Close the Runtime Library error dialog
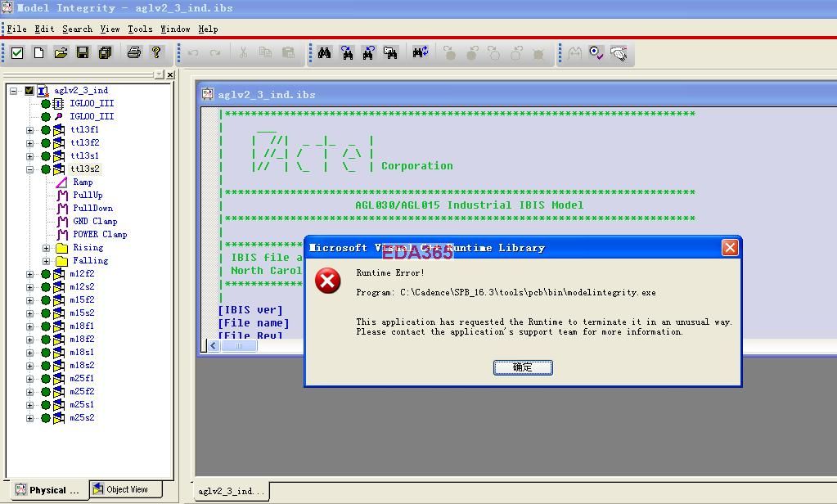Screen dimensions: 837x504 point(730,248)
